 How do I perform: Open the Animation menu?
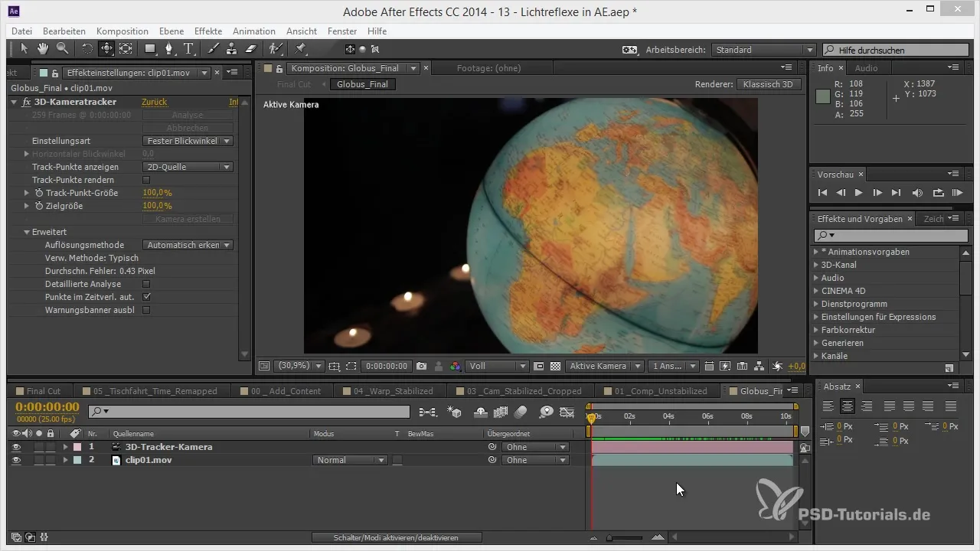coord(254,31)
